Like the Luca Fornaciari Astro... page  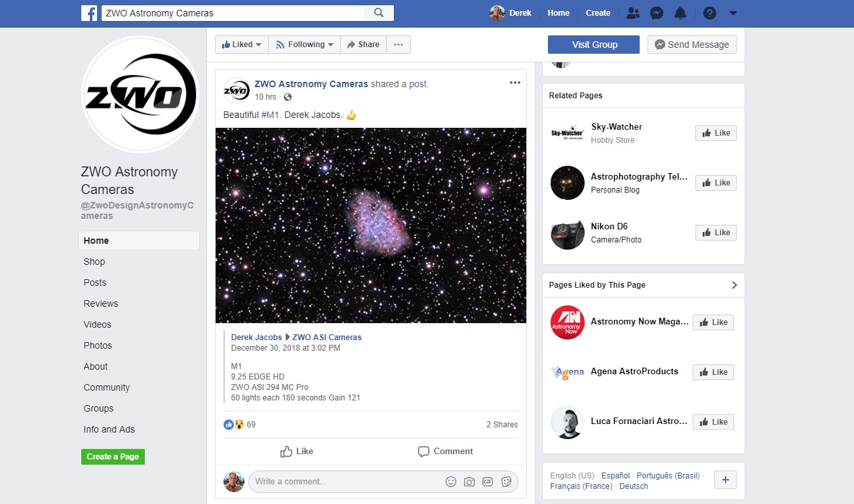pos(713,422)
